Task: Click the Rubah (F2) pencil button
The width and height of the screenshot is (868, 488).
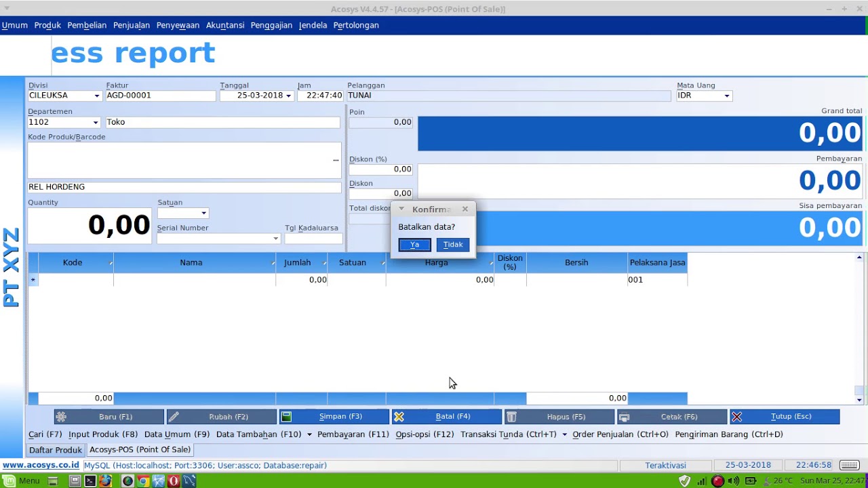Action: pyautogui.click(x=222, y=417)
